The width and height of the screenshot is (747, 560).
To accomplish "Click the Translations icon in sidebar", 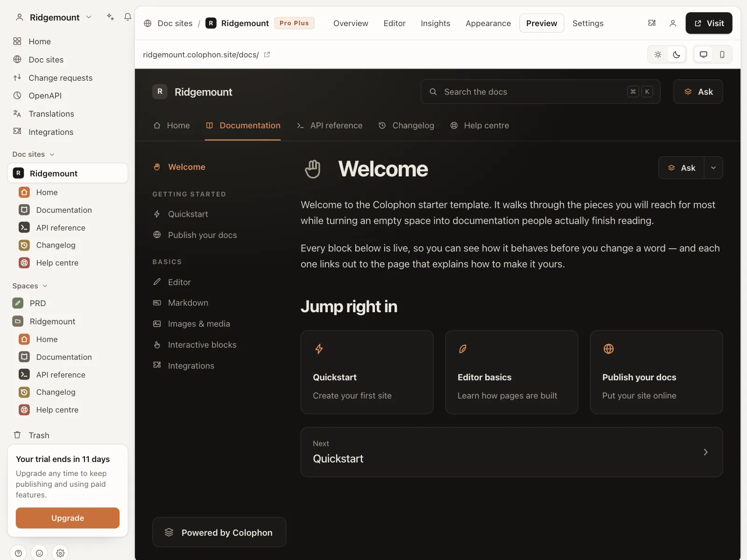I will click(17, 113).
